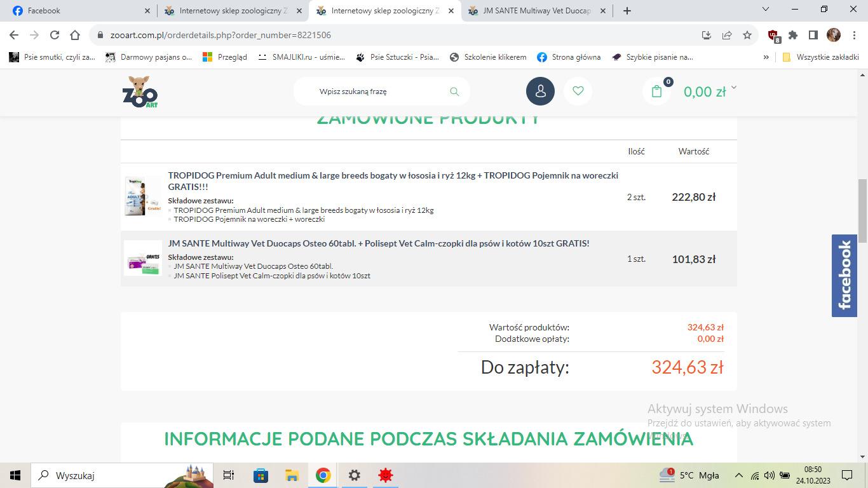Screen dimensions: 868x488
Task: Click the shopping cart bag icon
Action: [x=656, y=91]
